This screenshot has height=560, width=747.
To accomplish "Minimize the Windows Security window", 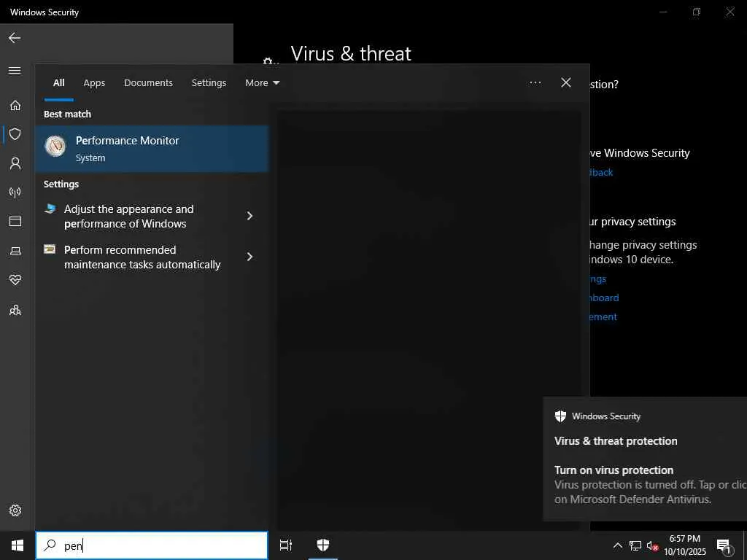I will tap(662, 12).
